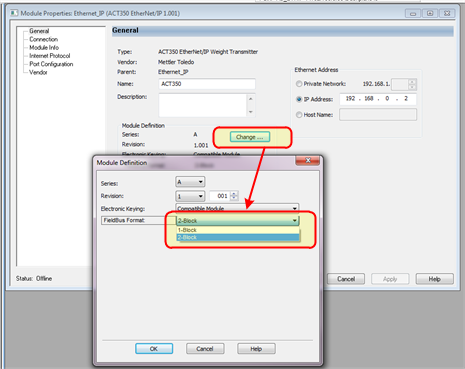Screen dimensions: 465x369
Task: Click the 'Status: Offline' text
Action: pyautogui.click(x=34, y=278)
